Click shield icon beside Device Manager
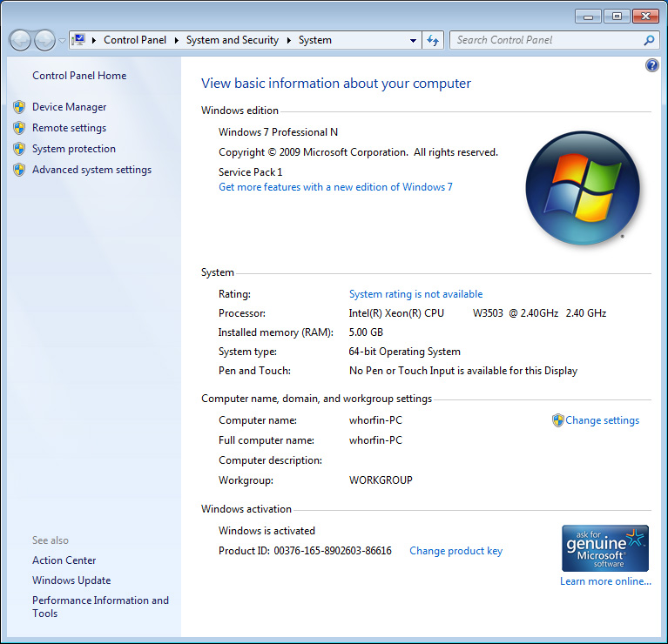Viewport: 668px width, 644px height. (x=19, y=107)
